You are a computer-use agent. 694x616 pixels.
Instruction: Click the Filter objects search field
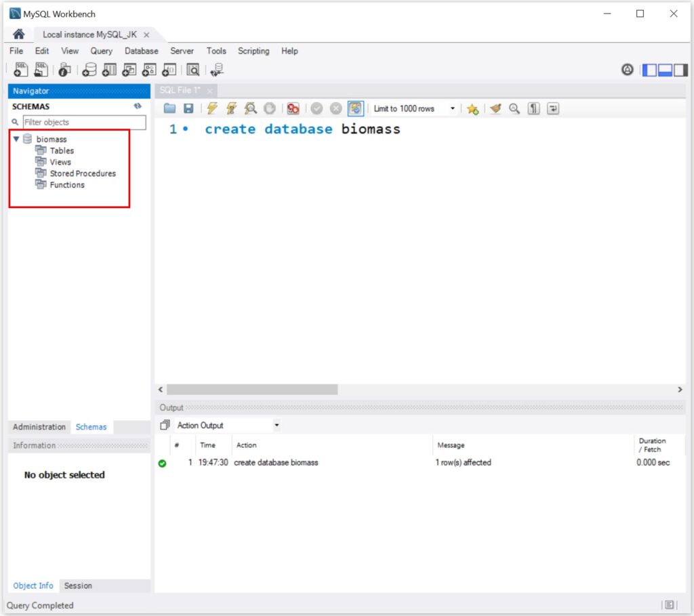point(84,122)
